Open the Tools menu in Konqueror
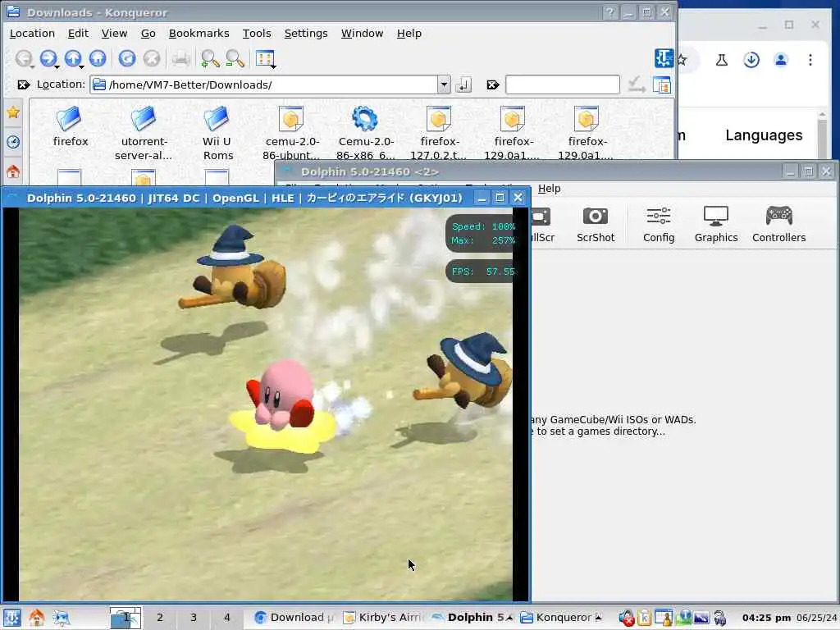 click(x=257, y=33)
